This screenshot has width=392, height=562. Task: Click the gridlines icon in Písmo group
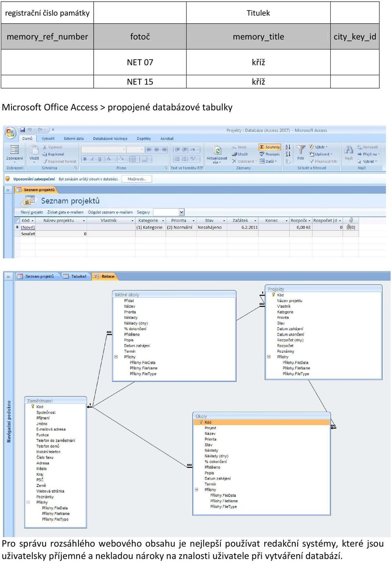coord(134,159)
